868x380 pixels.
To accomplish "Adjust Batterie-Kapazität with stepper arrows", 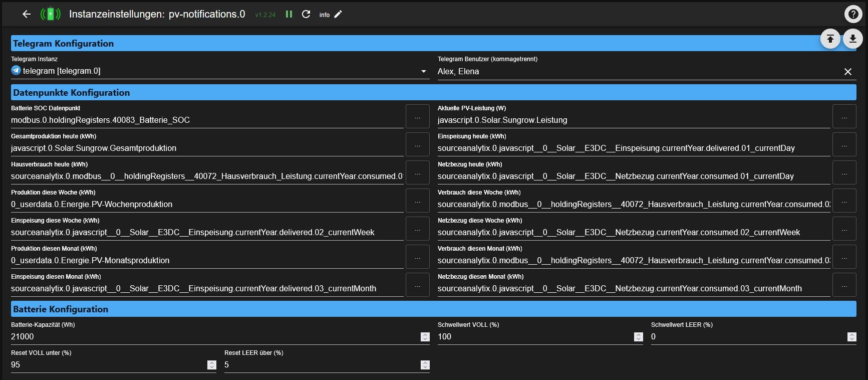I will click(425, 337).
